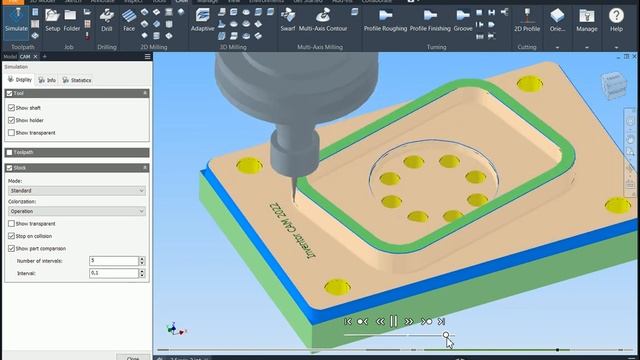640x360 pixels.
Task: Click the Interval value input field
Action: coord(114,273)
